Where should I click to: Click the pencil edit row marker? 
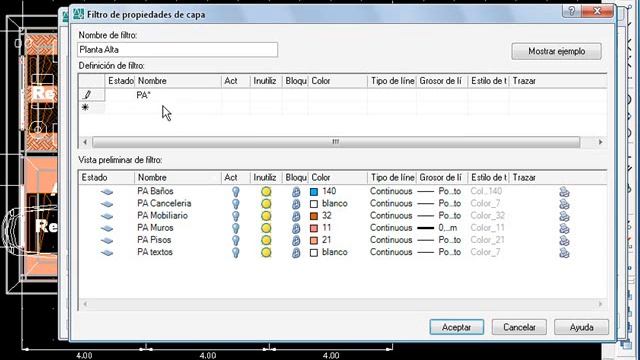tap(87, 95)
